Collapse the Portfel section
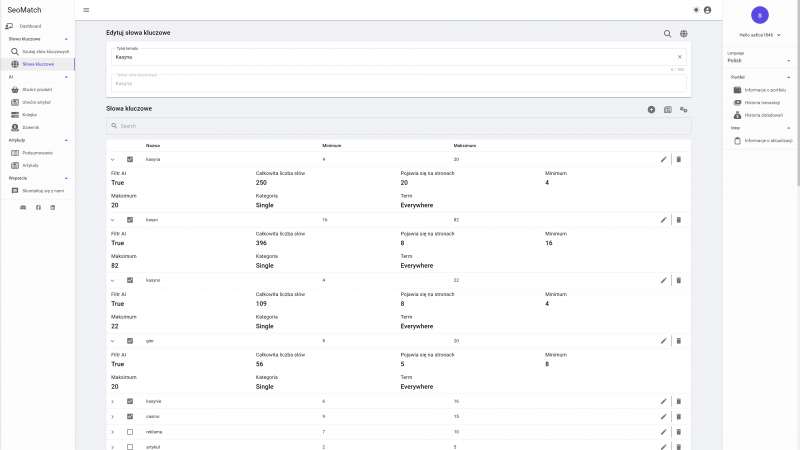Screen dimensions: 800x450 point(788,77)
